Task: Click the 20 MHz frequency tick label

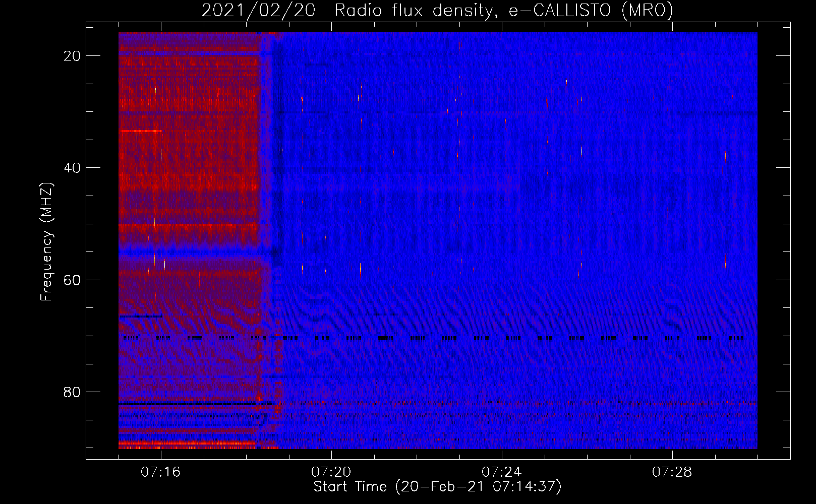Action: (x=72, y=56)
